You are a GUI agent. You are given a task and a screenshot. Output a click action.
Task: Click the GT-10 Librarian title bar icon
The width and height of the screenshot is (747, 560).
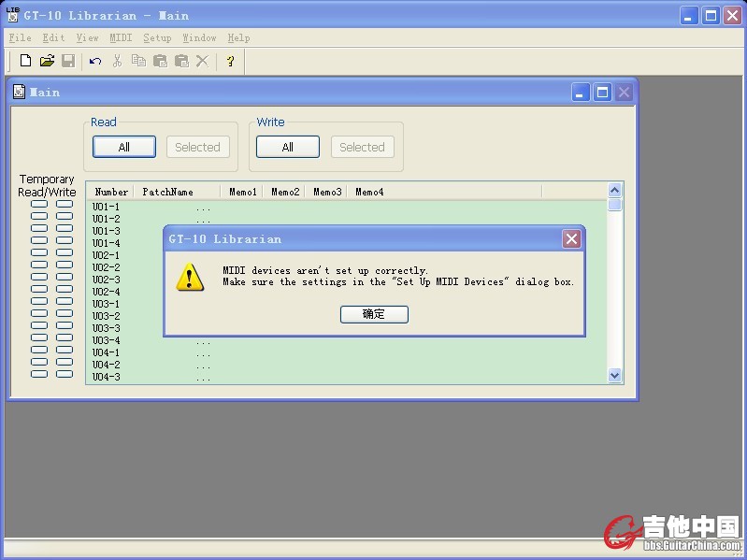(x=13, y=15)
